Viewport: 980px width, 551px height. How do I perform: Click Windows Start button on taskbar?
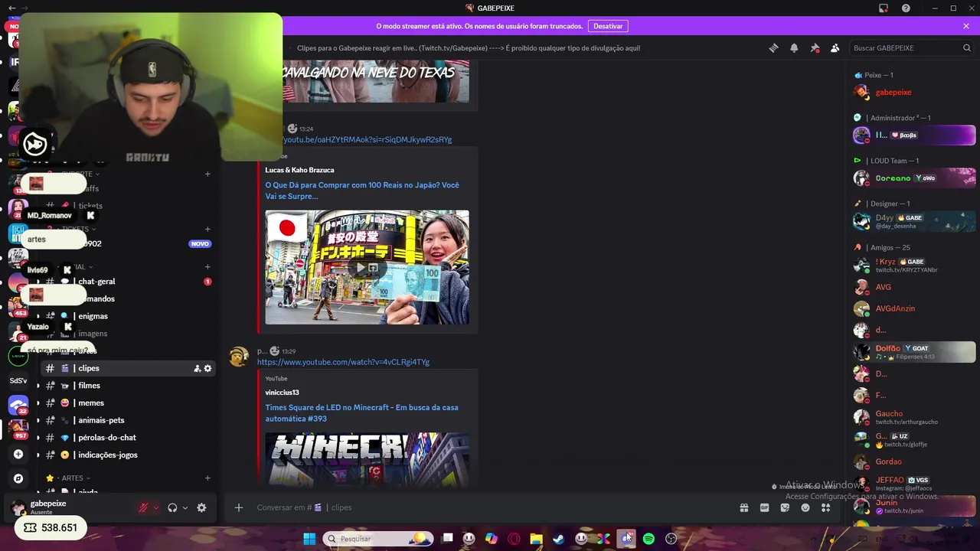click(x=309, y=539)
